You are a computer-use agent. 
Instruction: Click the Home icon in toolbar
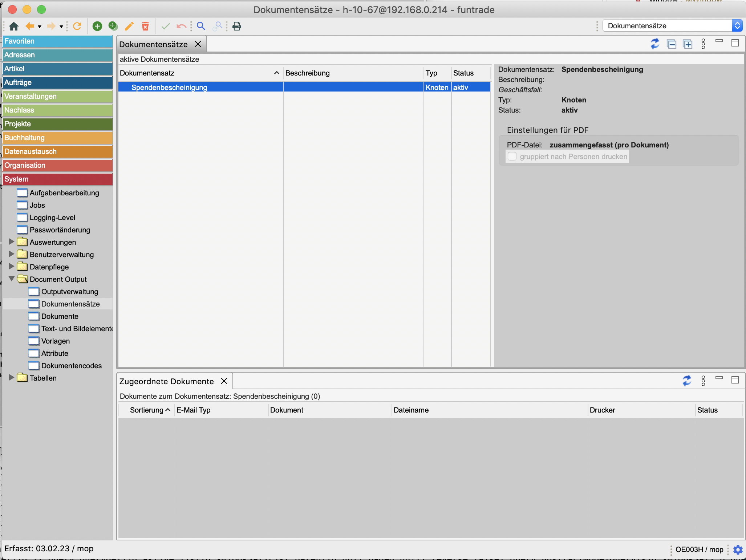[14, 26]
